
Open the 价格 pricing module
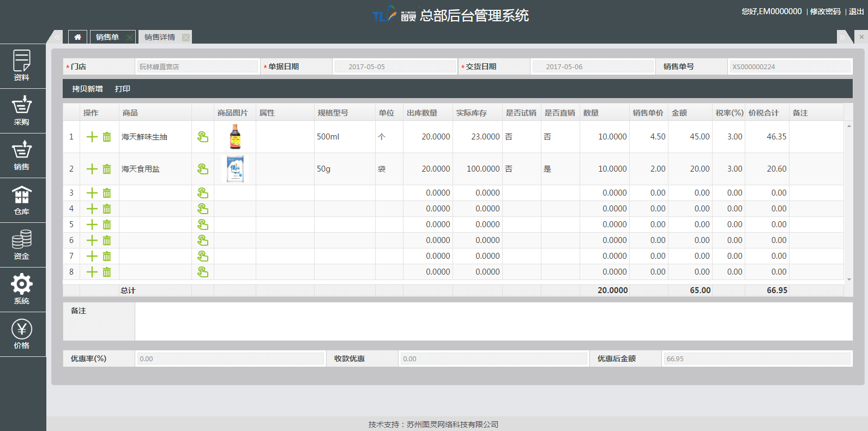[22, 333]
